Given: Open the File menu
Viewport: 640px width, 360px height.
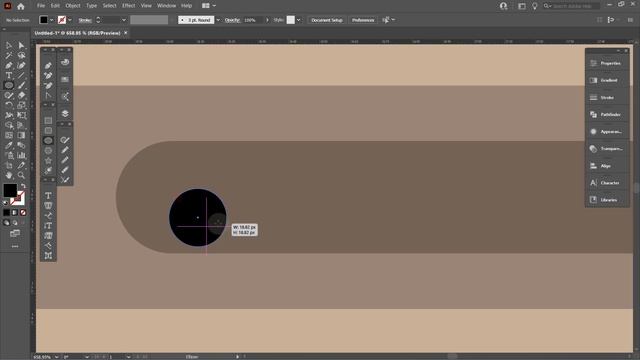Looking at the screenshot, I should point(41,6).
